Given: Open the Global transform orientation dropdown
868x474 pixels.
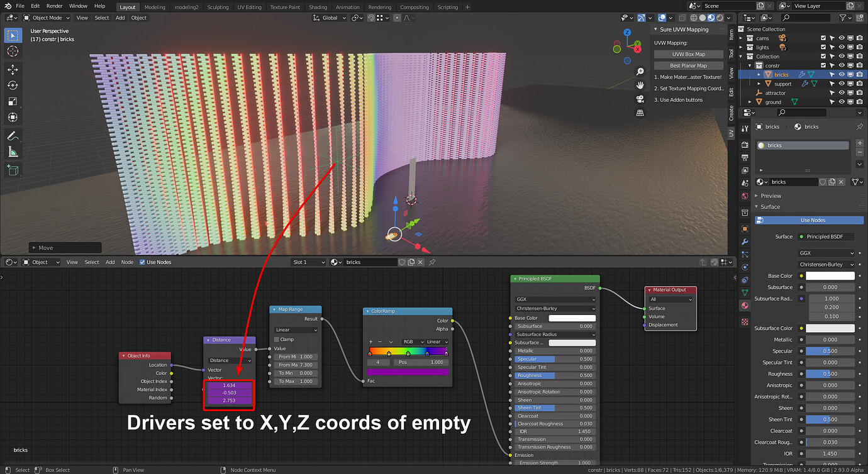Looking at the screenshot, I should coord(330,18).
